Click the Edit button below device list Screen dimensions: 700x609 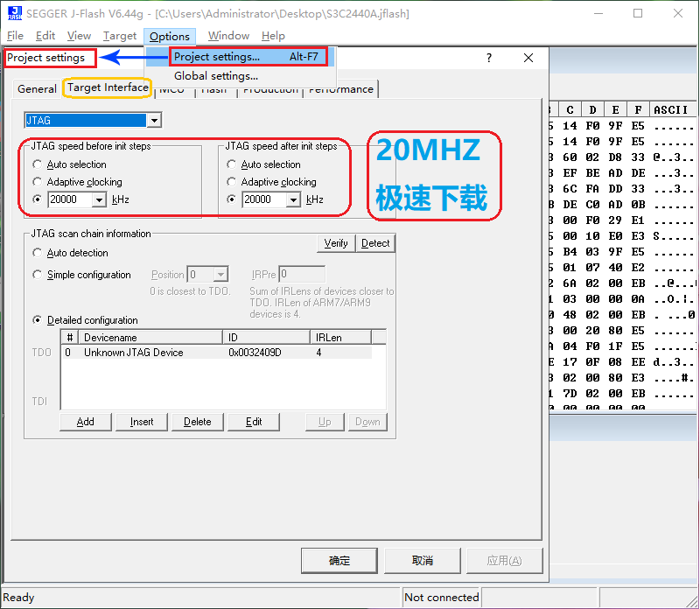coord(254,422)
